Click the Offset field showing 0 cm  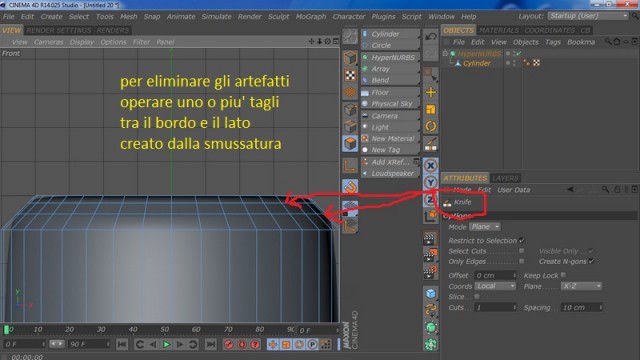click(x=495, y=276)
